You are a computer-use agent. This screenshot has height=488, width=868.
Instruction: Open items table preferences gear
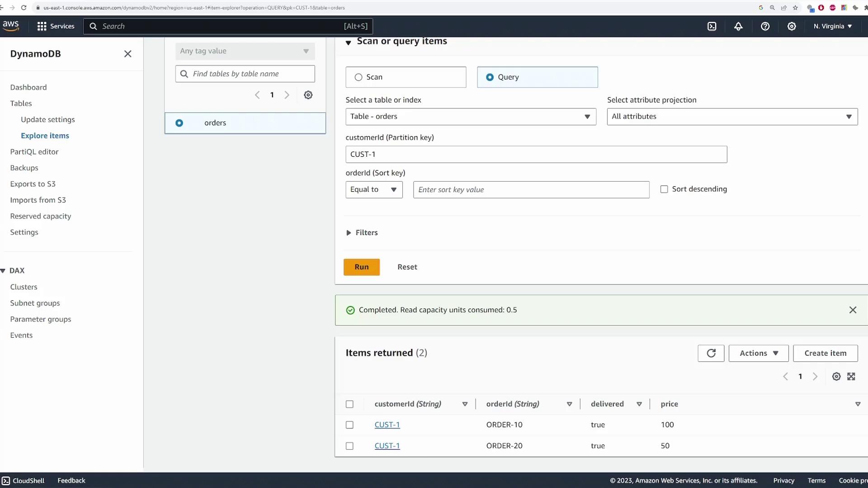pos(836,376)
